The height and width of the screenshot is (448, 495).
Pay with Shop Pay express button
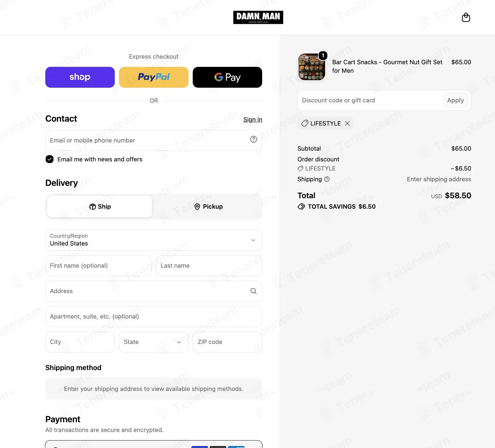tap(80, 77)
